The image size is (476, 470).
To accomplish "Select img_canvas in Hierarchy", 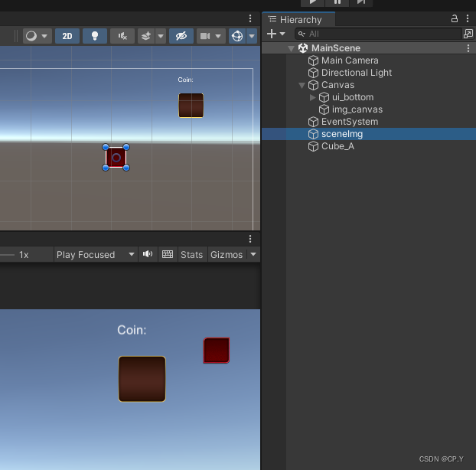I will pos(357,109).
